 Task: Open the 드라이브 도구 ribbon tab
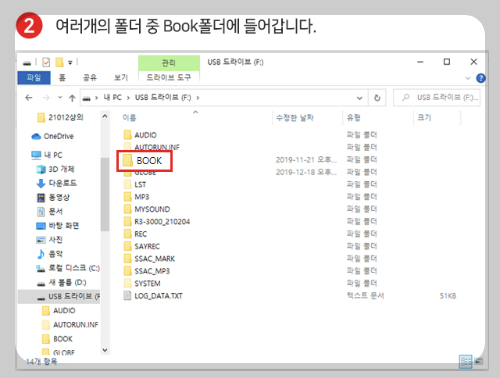(169, 77)
